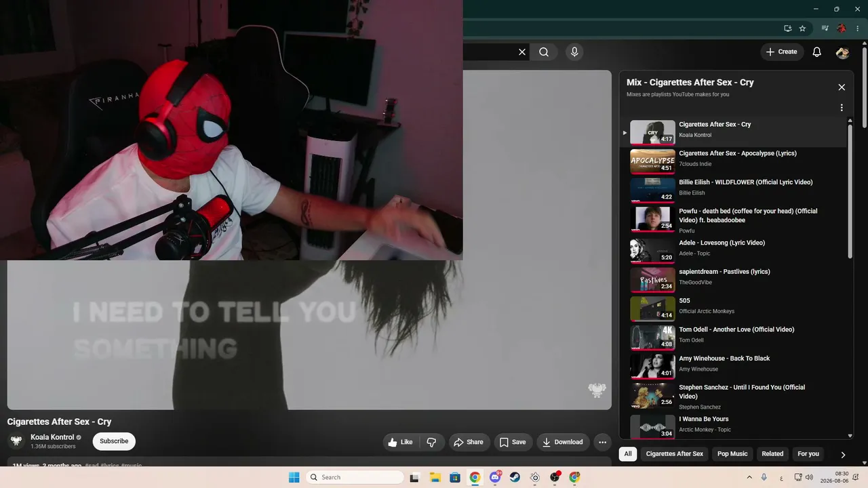
Task: Bookmark this page with the star icon
Action: (802, 28)
